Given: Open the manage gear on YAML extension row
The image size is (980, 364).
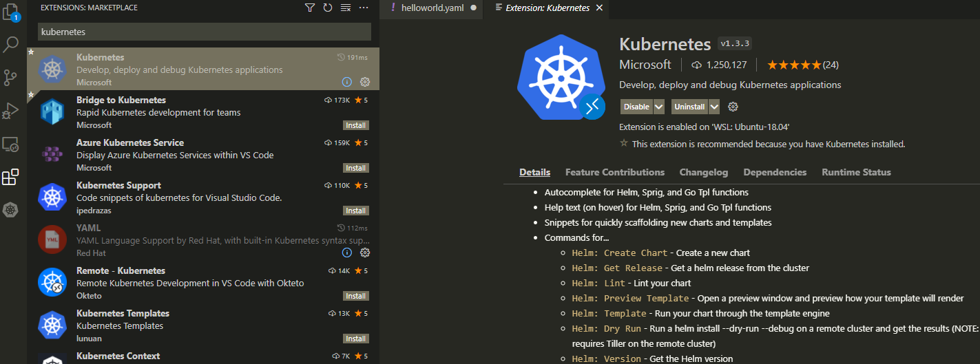Looking at the screenshot, I should coord(365,253).
